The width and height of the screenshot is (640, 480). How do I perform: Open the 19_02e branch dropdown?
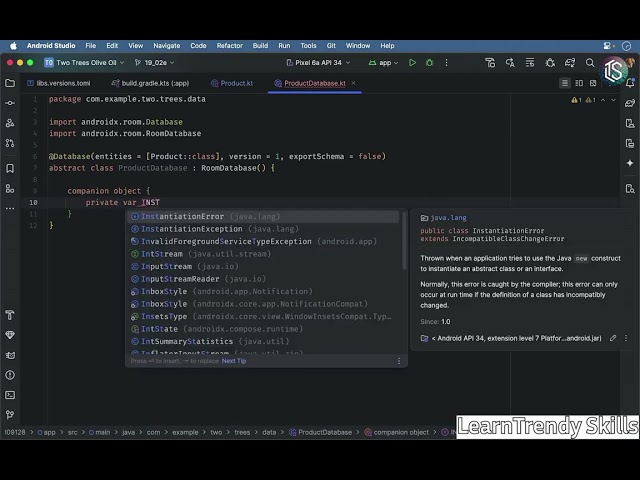pos(155,62)
